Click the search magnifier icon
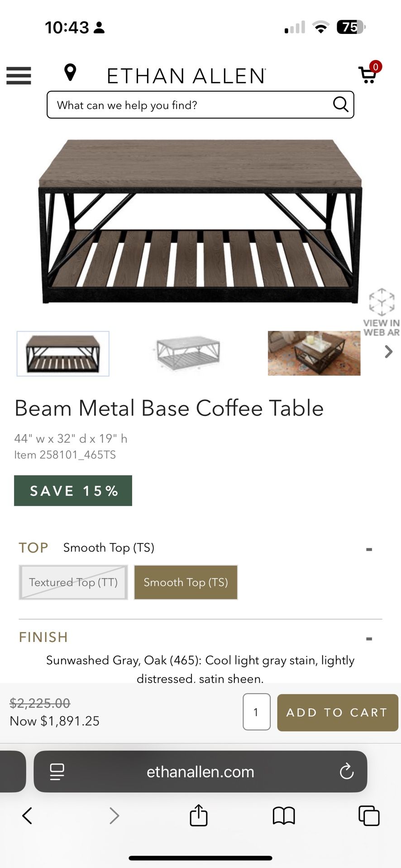The height and width of the screenshot is (868, 401). coord(339,105)
